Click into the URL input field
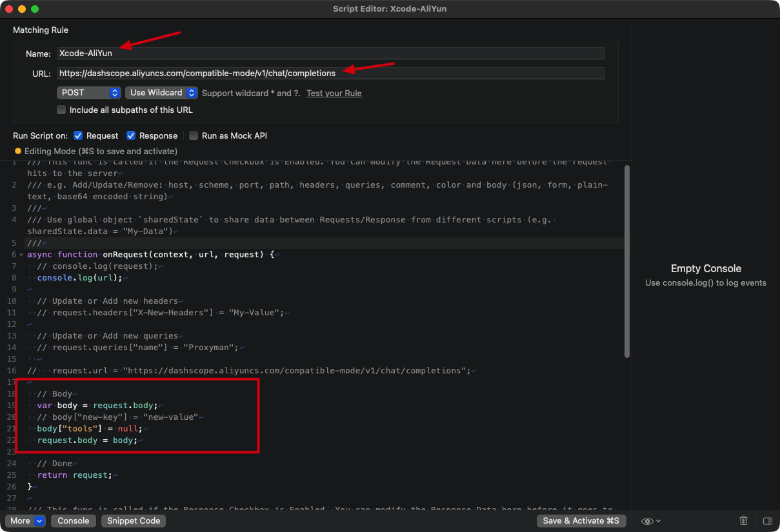 coord(331,73)
